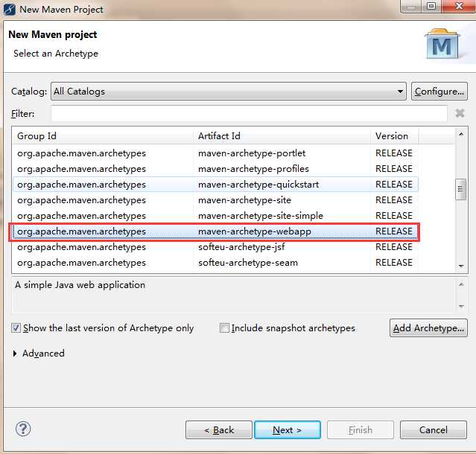Close the New Maven Project window
This screenshot has width=476, height=454.
pos(459,6)
